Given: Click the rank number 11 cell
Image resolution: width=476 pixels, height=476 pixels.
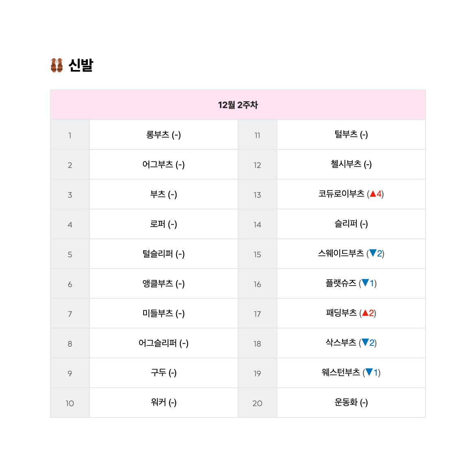Looking at the screenshot, I should pyautogui.click(x=258, y=135).
